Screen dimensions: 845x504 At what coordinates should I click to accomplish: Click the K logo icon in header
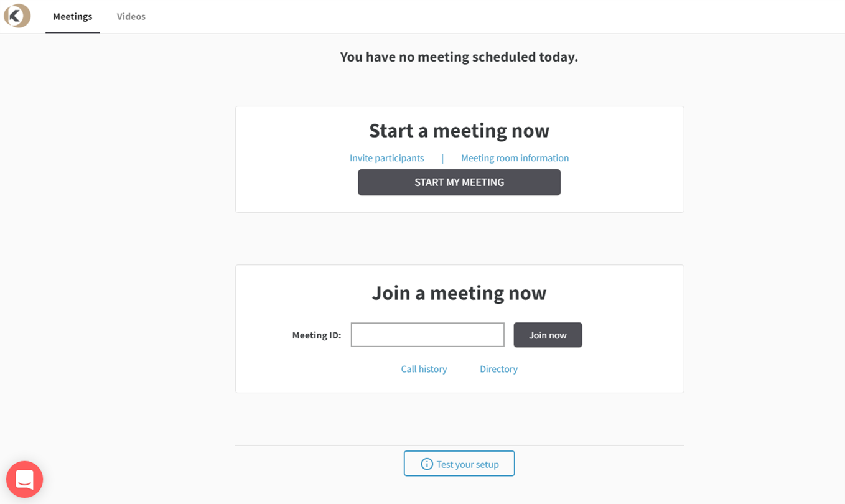click(x=17, y=16)
